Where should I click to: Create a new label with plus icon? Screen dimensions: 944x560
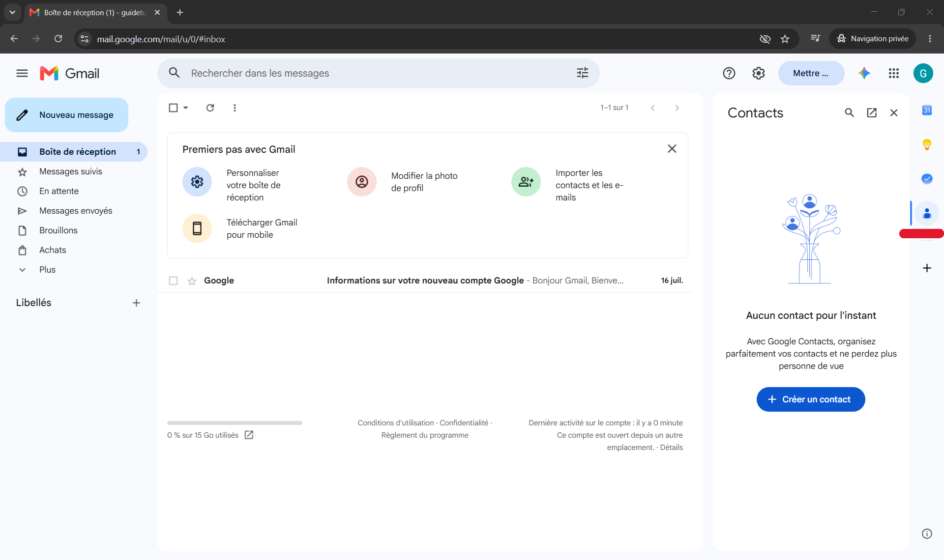[x=136, y=303]
